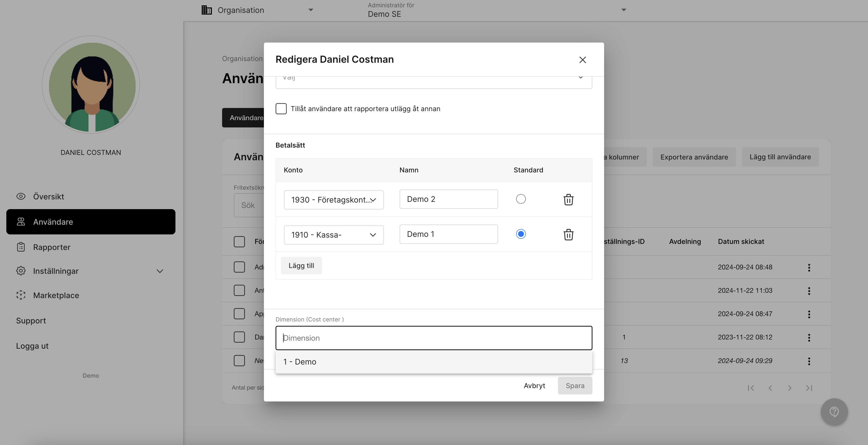Choose the 1 - Demo dimension option
Viewport: 868px width, 445px height.
coord(434,362)
